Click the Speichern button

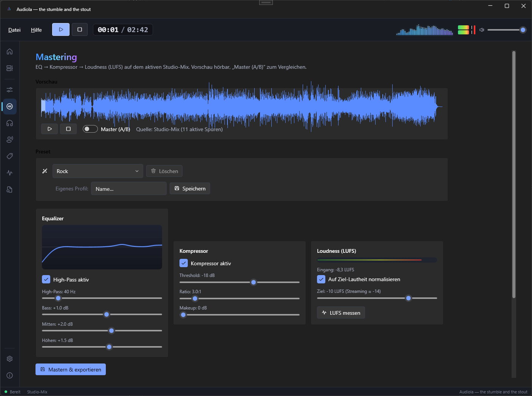click(x=190, y=189)
